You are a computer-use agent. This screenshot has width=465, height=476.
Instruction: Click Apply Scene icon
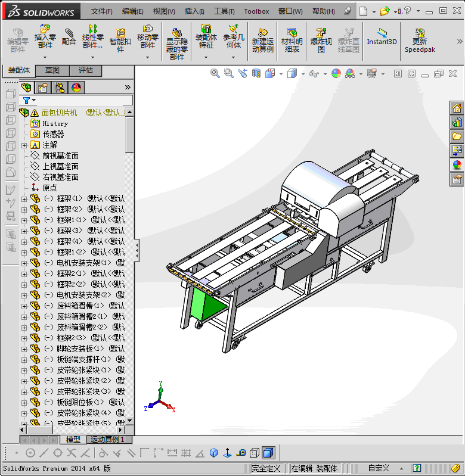click(x=350, y=73)
